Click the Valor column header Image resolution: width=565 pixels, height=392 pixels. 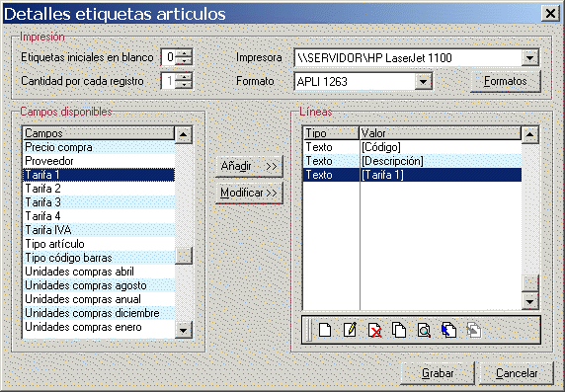click(441, 133)
